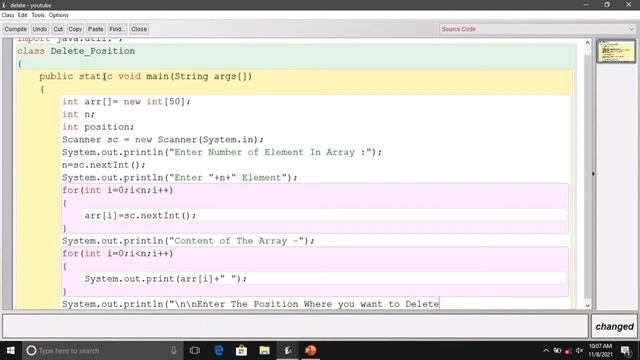The width and height of the screenshot is (640, 360).
Task: Click the 'int n;' line
Action: [78, 114]
